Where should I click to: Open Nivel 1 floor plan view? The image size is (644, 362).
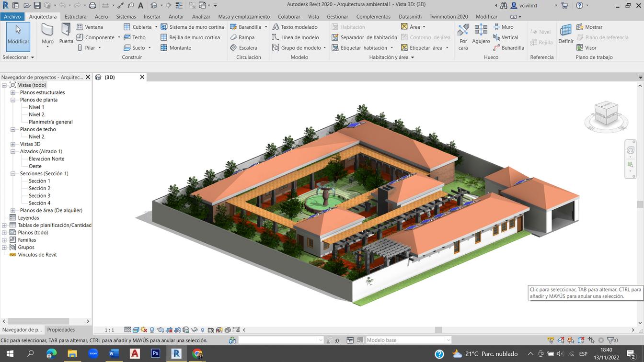coord(36,107)
